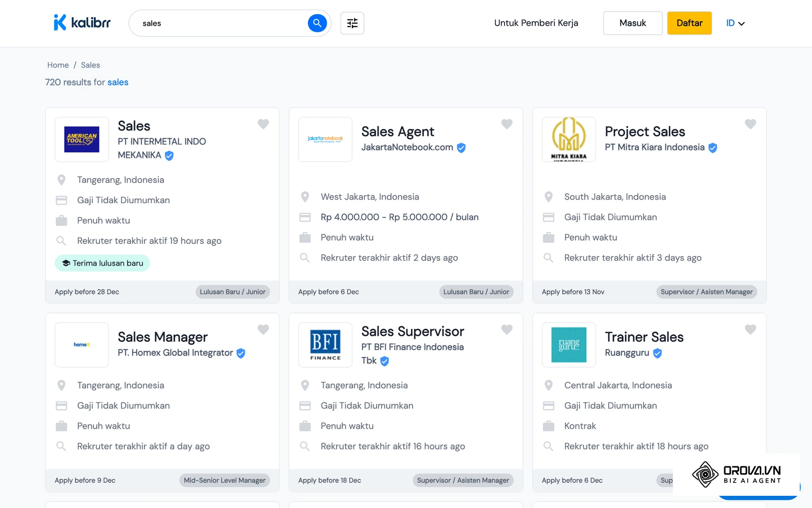Click Supervisor / Asisten Manager badge on Project Sales
Screen dimensions: 812x508
[x=706, y=292]
